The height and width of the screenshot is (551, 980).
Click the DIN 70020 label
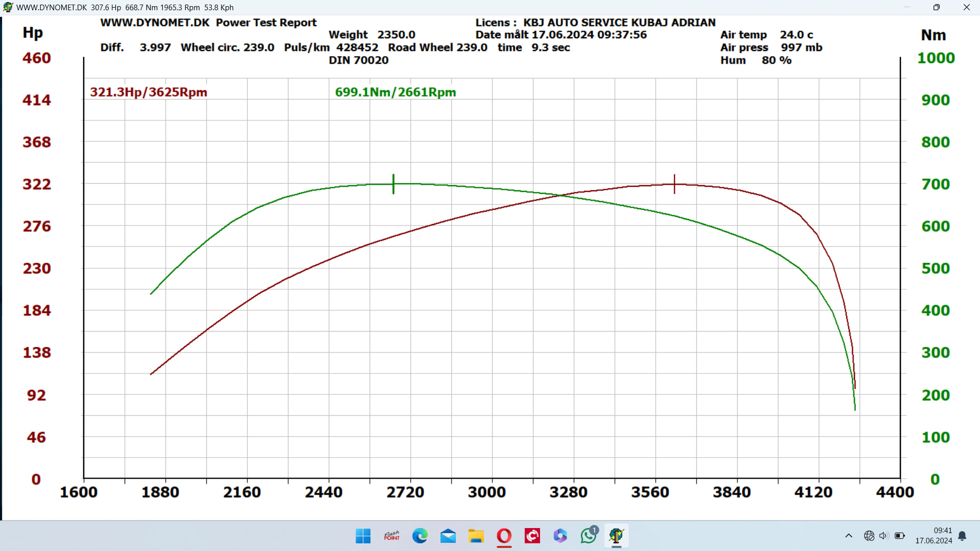[x=359, y=60]
